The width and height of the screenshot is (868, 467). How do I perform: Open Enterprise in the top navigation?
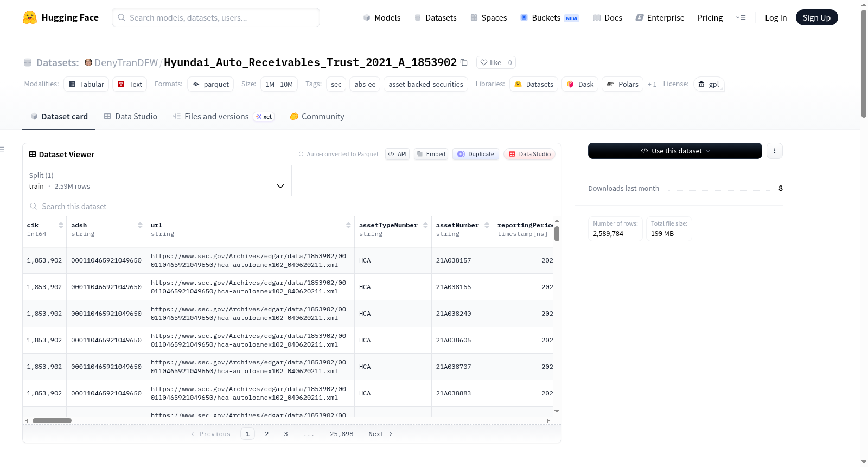[x=660, y=17]
